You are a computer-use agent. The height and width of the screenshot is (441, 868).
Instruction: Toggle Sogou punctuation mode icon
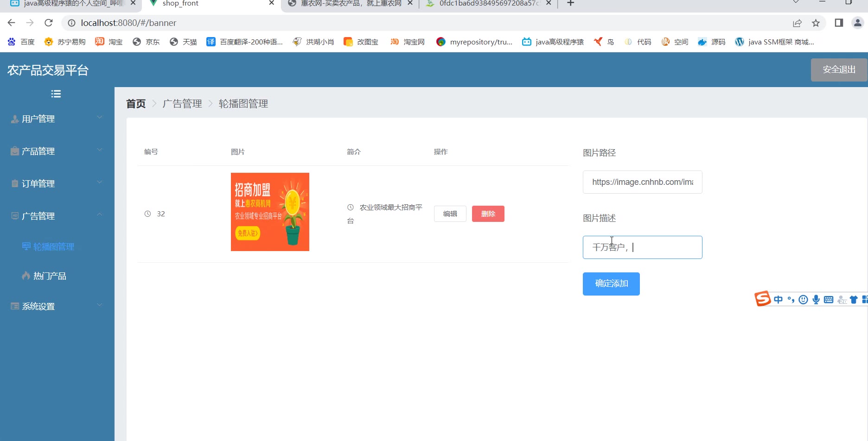tap(791, 300)
